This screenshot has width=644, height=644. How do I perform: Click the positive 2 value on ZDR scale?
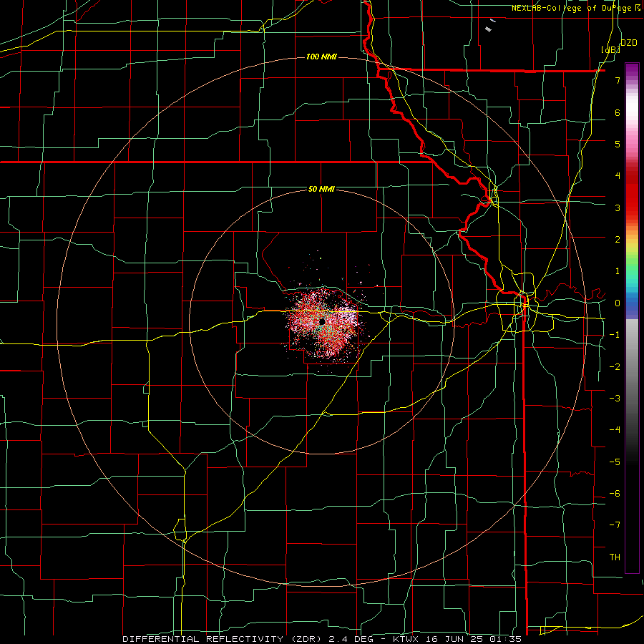(x=618, y=240)
